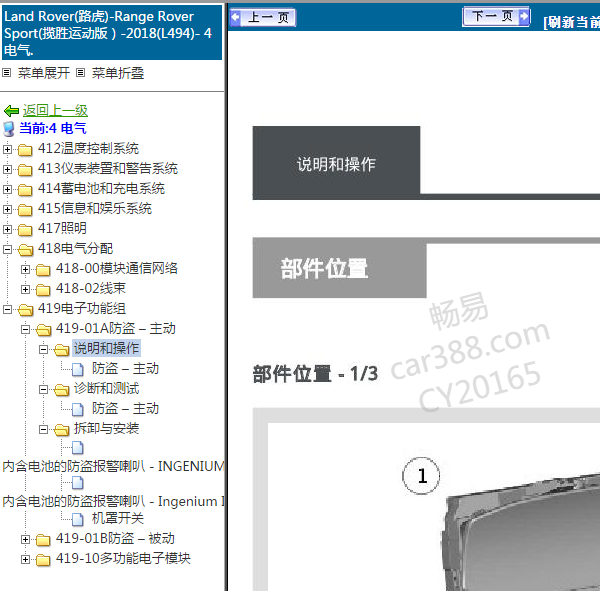Click the computer icon beside 当前:4 电气
Viewport: 600px width, 591px height.
[9, 129]
